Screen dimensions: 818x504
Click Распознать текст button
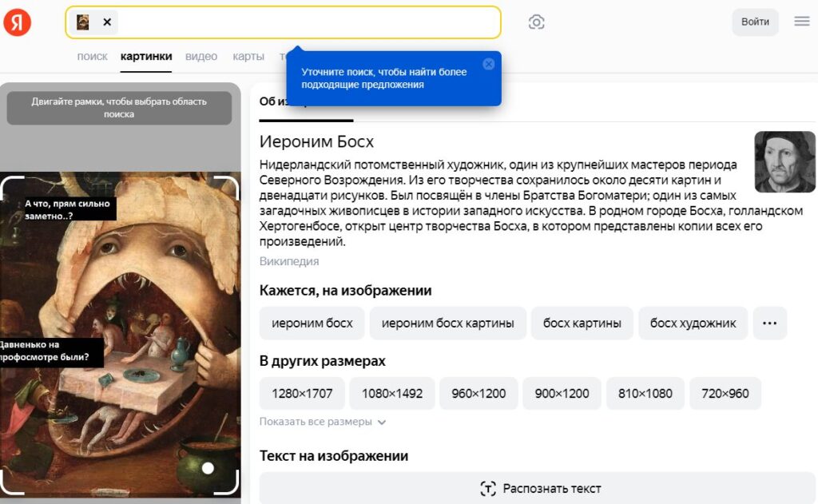pos(538,488)
